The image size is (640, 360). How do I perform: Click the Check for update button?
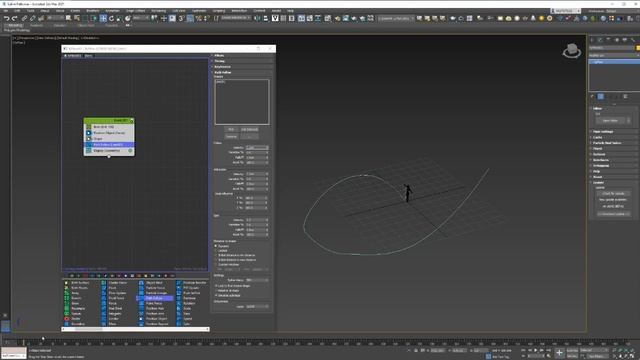pyautogui.click(x=613, y=193)
